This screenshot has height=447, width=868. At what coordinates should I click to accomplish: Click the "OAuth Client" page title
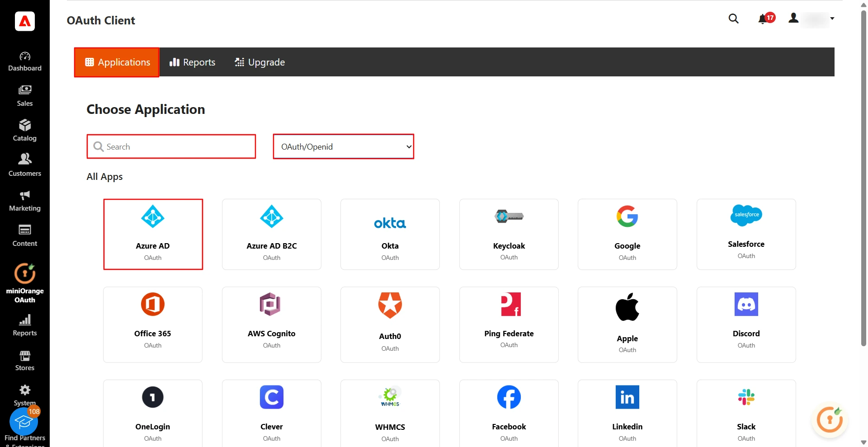click(x=101, y=20)
